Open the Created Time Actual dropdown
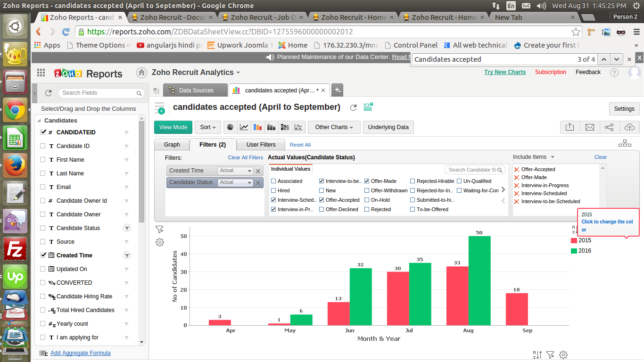Image resolution: width=644 pixels, height=362 pixels. click(235, 171)
